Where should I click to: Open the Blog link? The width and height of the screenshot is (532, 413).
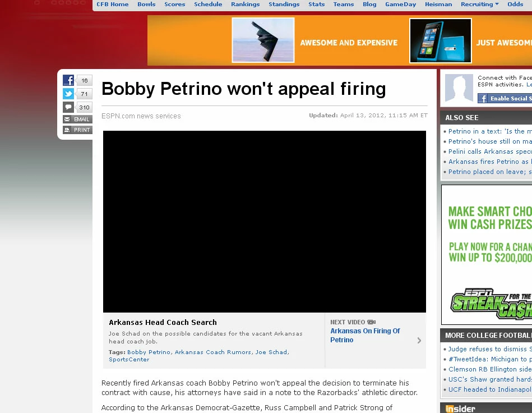click(x=369, y=4)
